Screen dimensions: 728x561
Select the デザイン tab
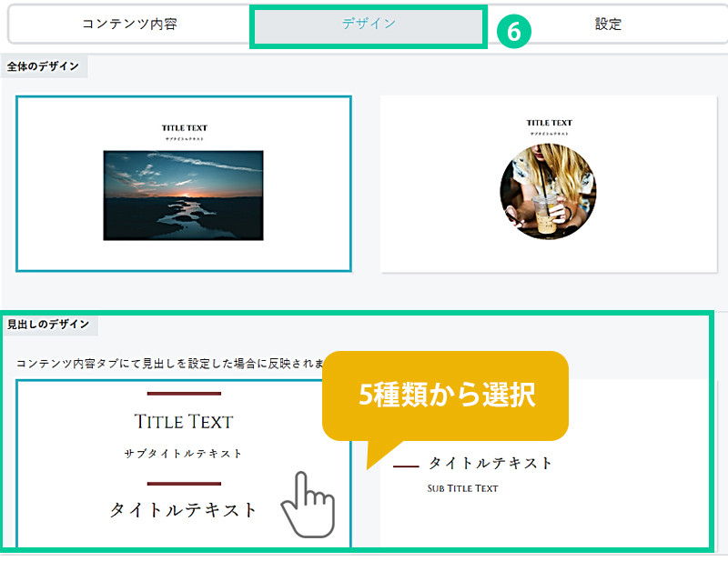tap(369, 25)
